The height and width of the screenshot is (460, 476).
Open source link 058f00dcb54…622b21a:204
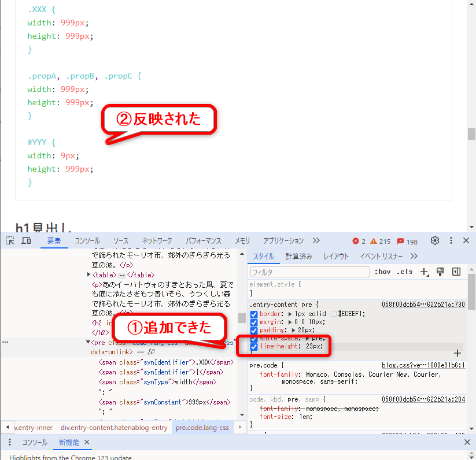click(x=423, y=399)
